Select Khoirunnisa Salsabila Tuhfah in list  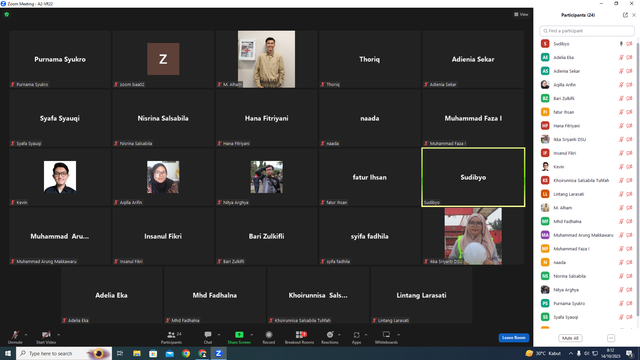587,180
